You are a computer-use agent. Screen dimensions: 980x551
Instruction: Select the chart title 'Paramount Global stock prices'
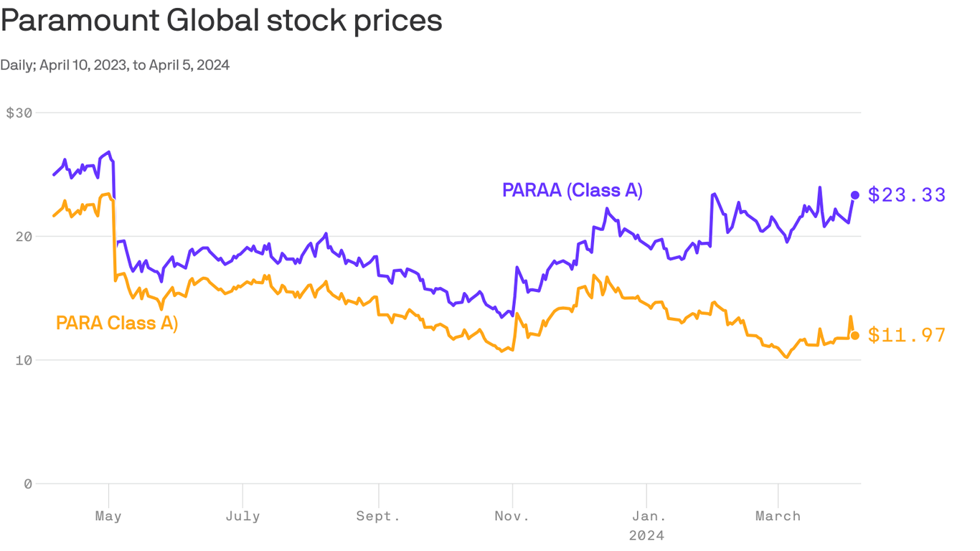(221, 21)
